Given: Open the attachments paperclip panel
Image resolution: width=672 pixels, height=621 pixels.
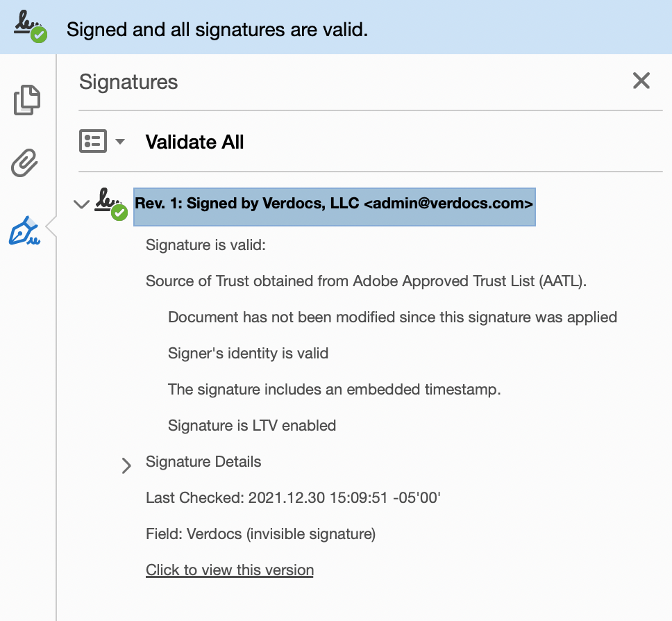Looking at the screenshot, I should click(x=25, y=165).
